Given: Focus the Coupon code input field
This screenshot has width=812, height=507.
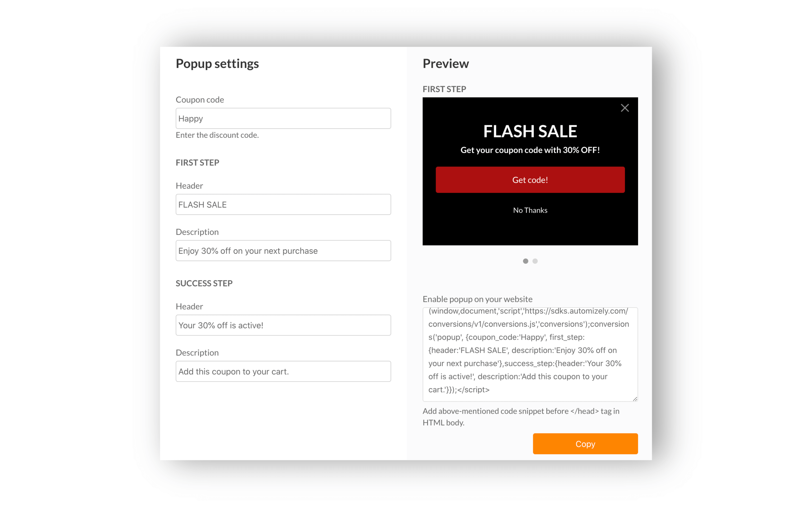Looking at the screenshot, I should point(283,118).
